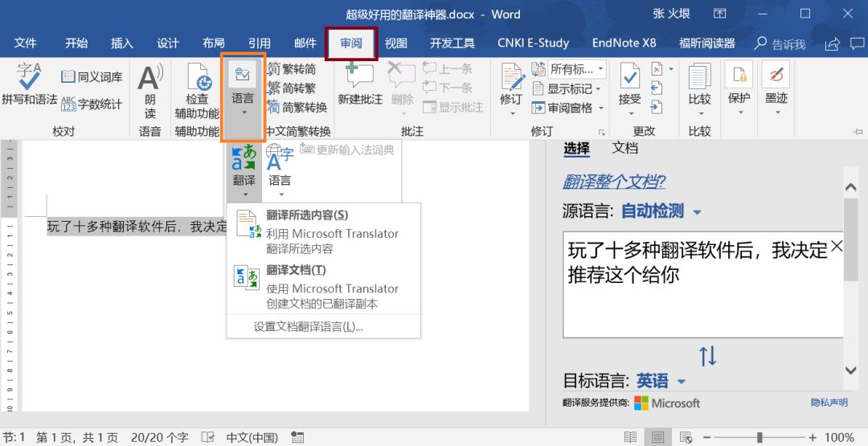The height and width of the screenshot is (446, 868).
Task: Open the 同义词库 thesaurus
Action: pyautogui.click(x=92, y=77)
